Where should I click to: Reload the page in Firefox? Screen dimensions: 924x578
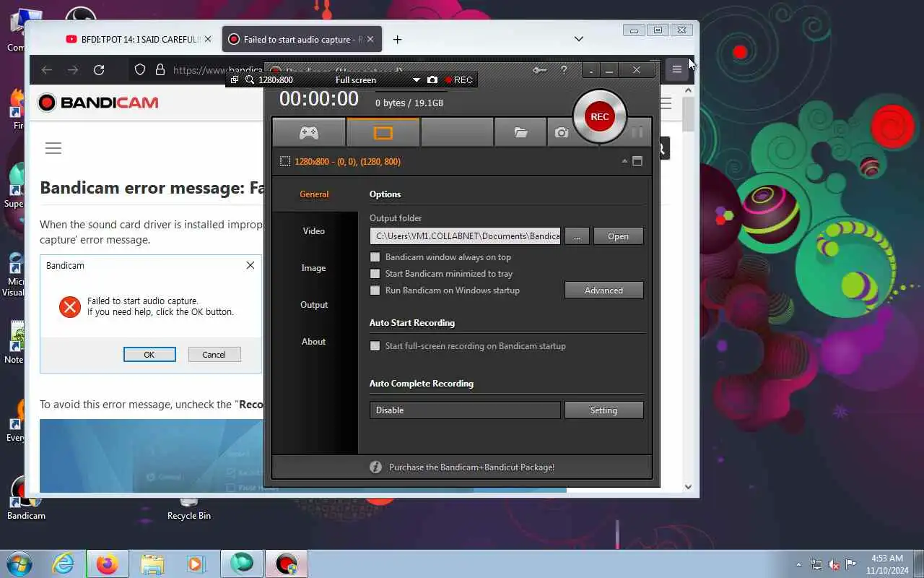[x=99, y=70]
